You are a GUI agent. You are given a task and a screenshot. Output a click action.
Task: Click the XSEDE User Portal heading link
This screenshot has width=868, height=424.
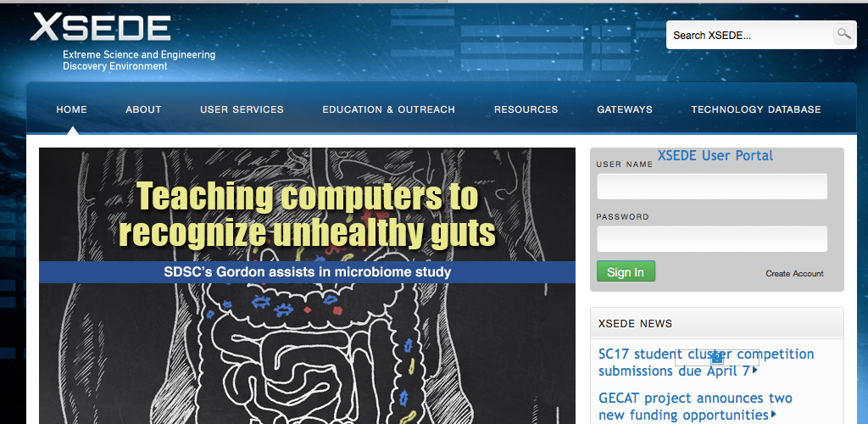click(x=715, y=155)
